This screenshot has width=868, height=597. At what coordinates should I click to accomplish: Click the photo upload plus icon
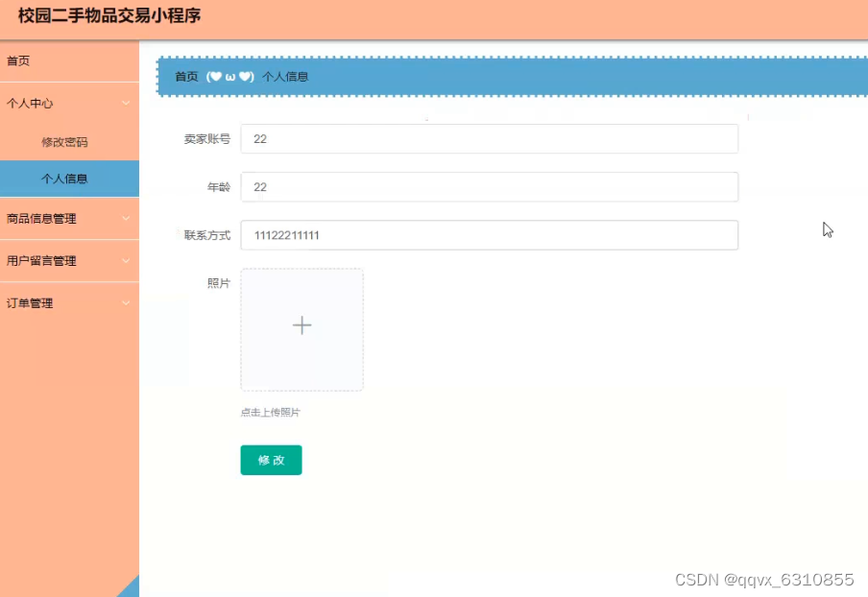pos(301,325)
